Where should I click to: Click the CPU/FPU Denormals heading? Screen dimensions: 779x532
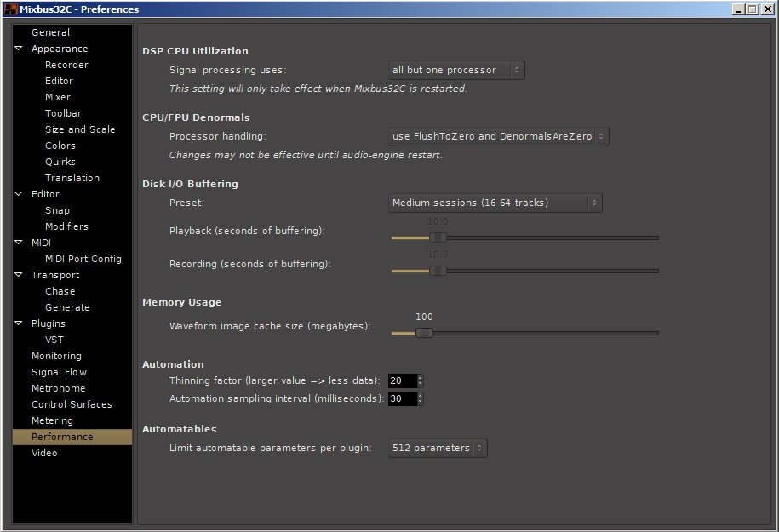click(x=196, y=117)
